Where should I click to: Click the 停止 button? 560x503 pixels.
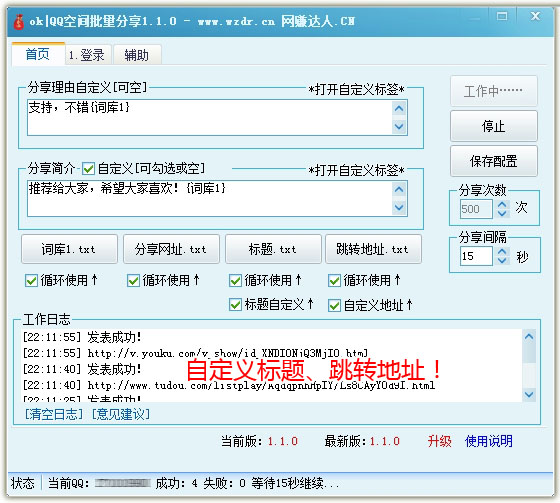coord(494,126)
